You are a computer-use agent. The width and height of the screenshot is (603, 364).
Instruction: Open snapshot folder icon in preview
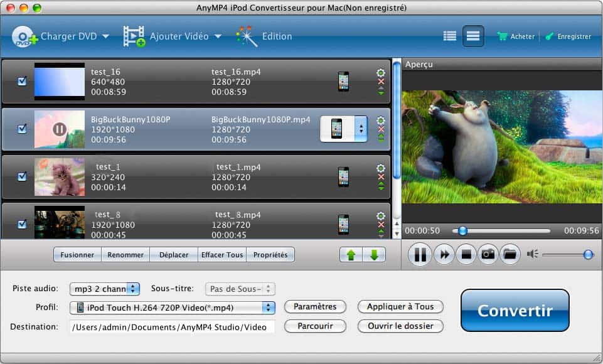[510, 254]
